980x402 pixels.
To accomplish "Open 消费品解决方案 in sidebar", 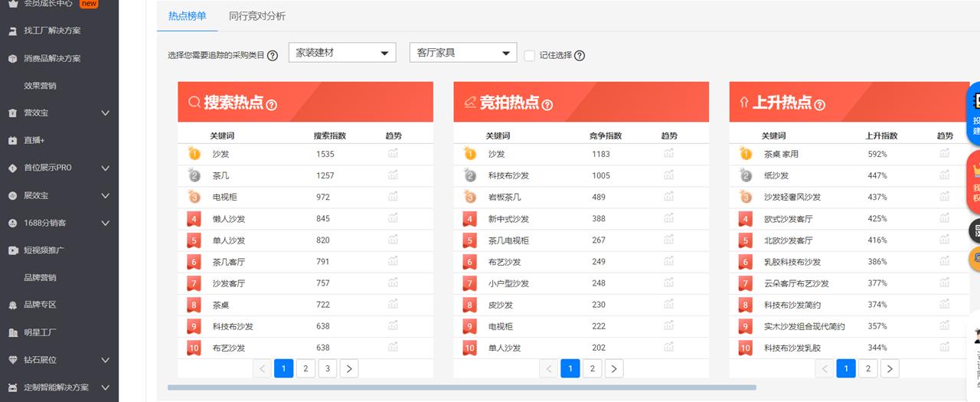I will 52,58.
